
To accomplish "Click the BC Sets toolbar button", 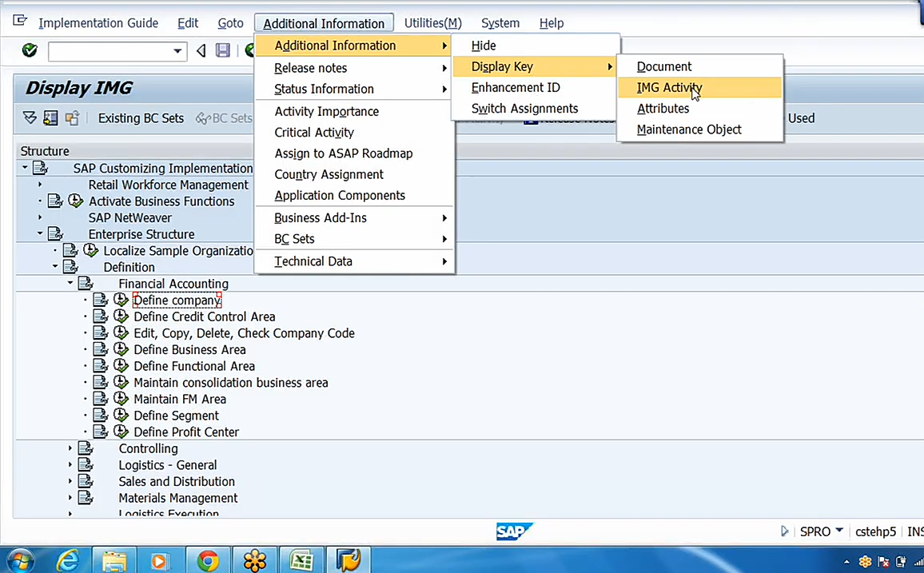I will [x=224, y=118].
